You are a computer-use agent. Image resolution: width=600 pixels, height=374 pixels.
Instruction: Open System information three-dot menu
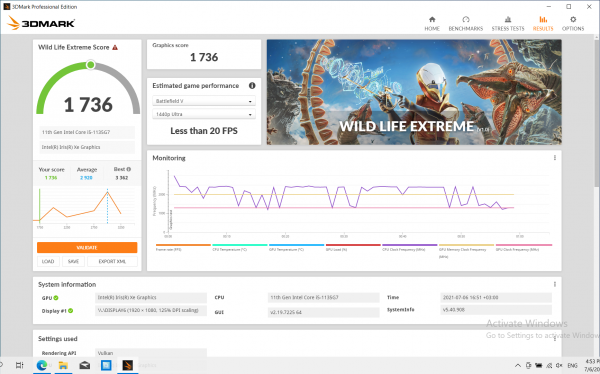[x=554, y=284]
